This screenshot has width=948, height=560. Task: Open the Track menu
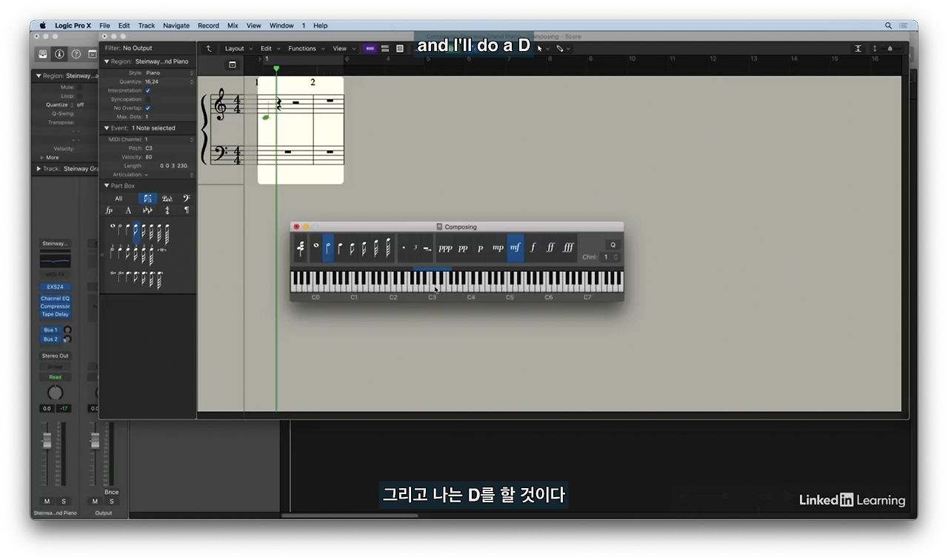pos(147,25)
